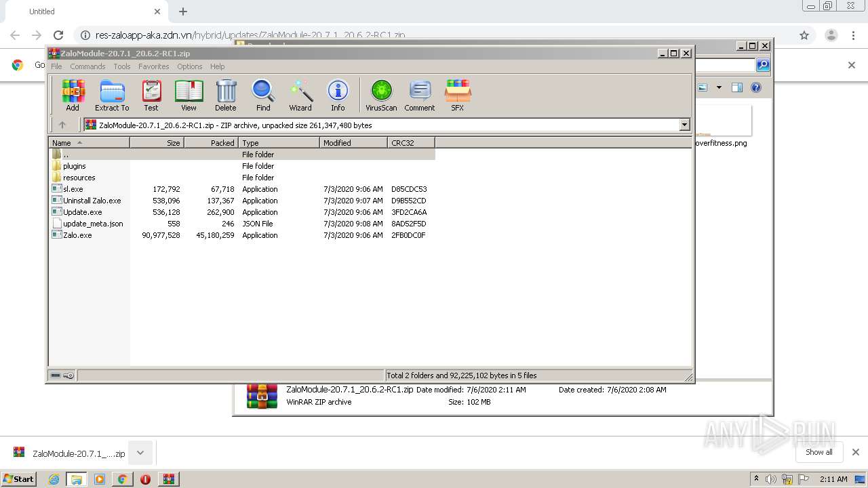Open download item options chevron

point(140,453)
